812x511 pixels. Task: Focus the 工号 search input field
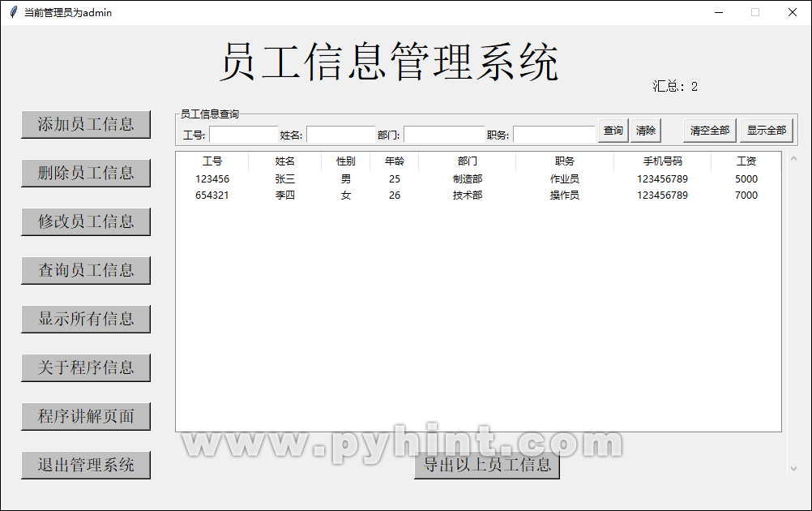coord(243,135)
